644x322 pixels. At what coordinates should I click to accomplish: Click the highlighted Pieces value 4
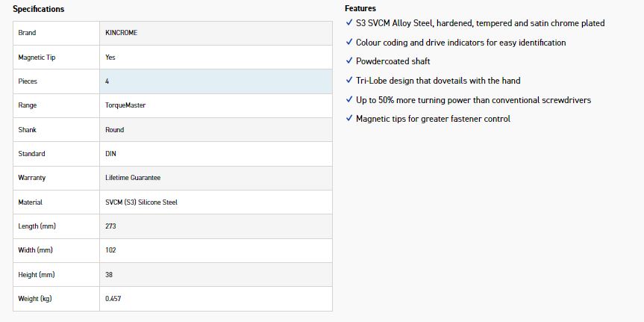click(216, 81)
